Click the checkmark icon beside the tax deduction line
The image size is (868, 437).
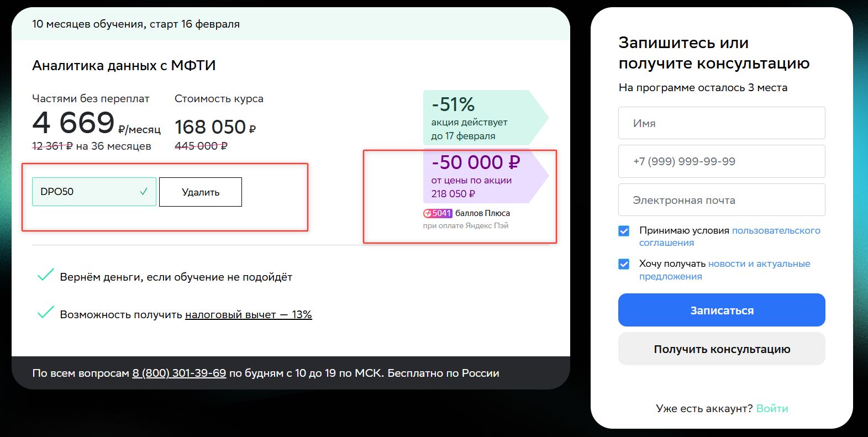45,313
